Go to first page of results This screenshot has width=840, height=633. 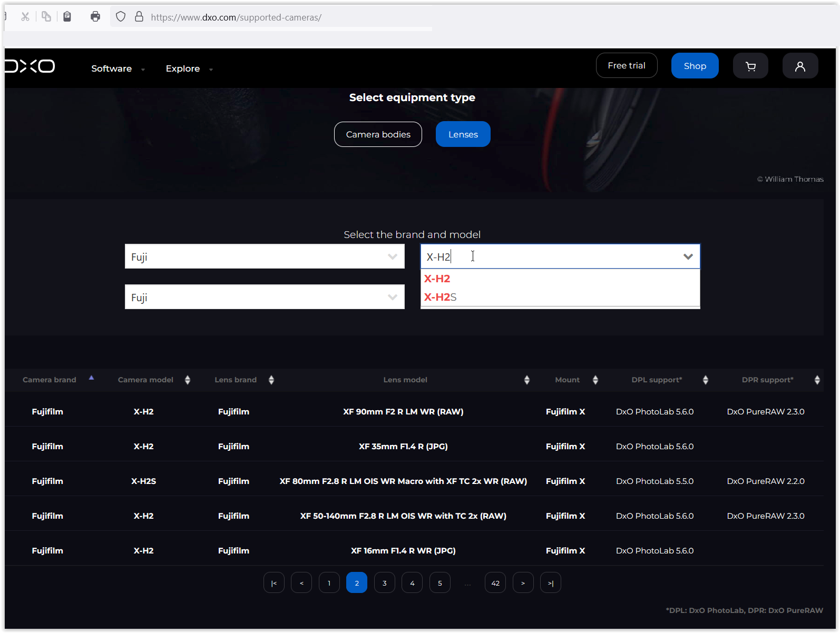(x=274, y=582)
